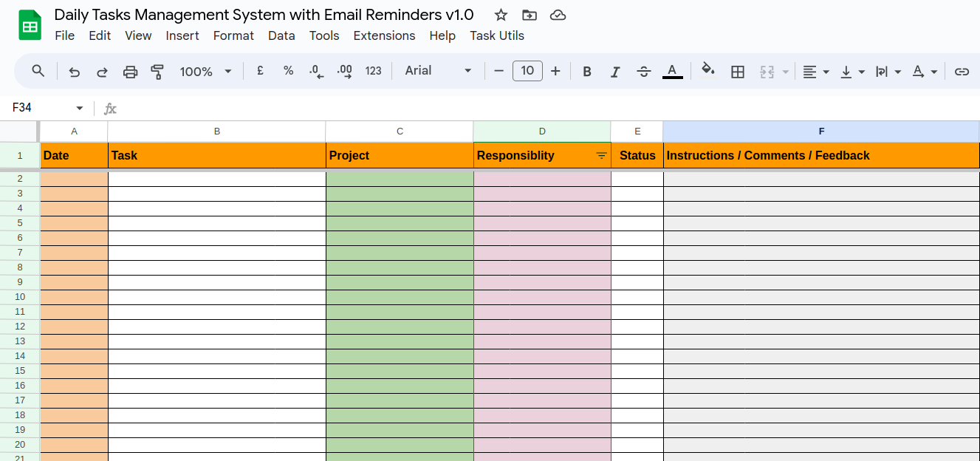Expand the zoom level dropdown
The width and height of the screenshot is (980, 461).
coord(205,72)
